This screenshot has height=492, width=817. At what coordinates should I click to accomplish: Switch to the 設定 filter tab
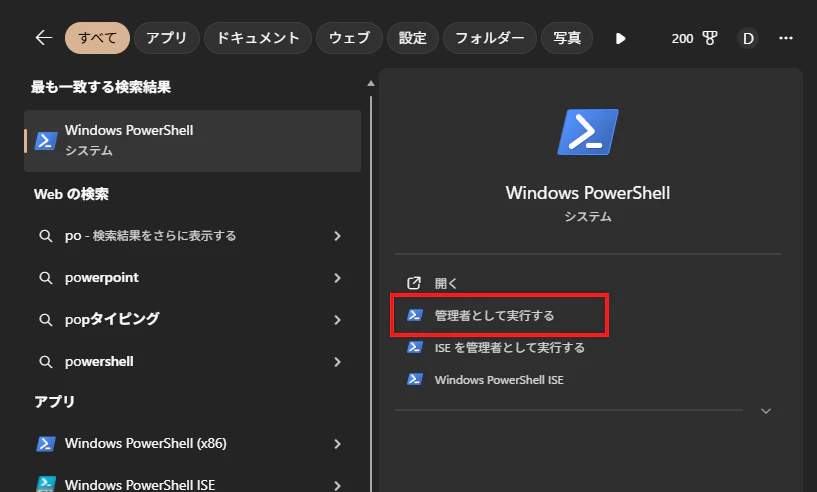tap(413, 38)
